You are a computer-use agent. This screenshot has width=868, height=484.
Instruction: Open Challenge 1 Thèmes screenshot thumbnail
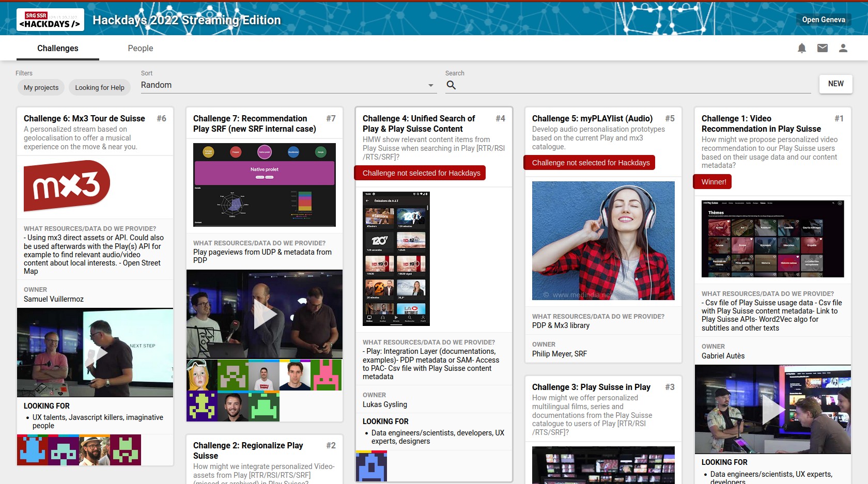point(773,239)
